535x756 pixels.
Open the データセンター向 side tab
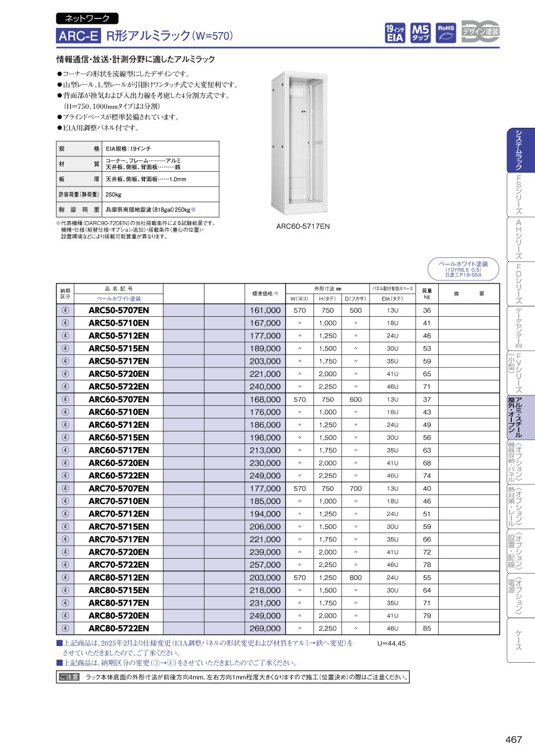pyautogui.click(x=518, y=329)
